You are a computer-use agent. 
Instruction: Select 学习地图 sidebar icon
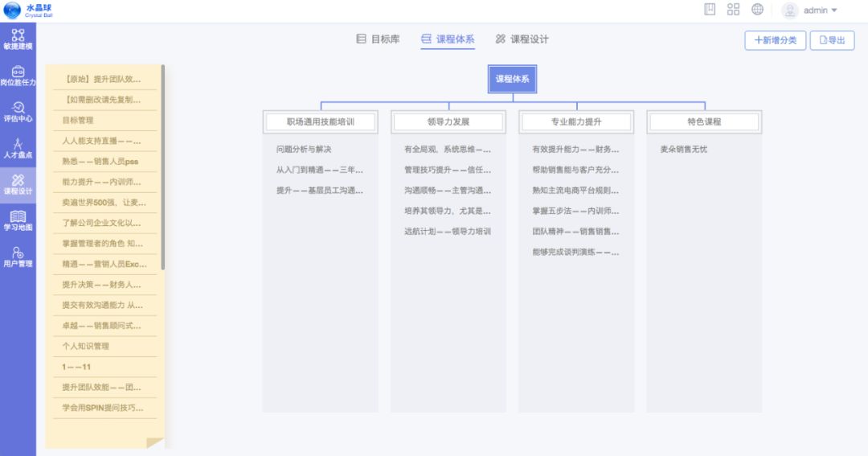18,220
